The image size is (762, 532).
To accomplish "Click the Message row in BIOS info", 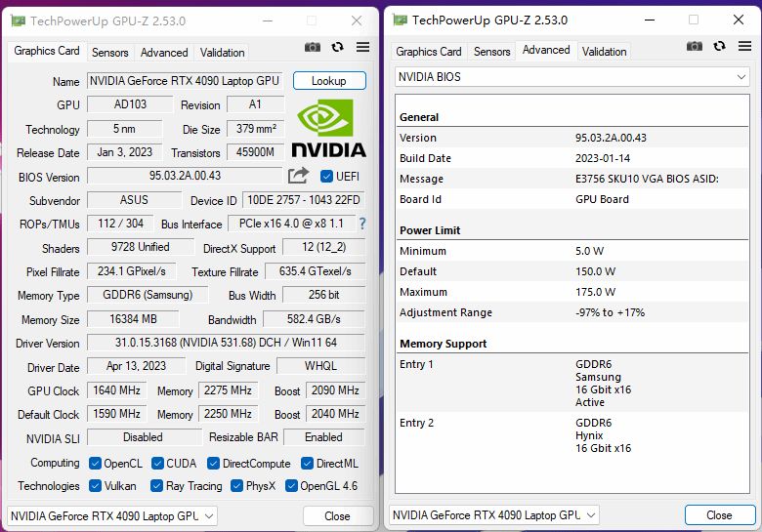I will (x=571, y=179).
